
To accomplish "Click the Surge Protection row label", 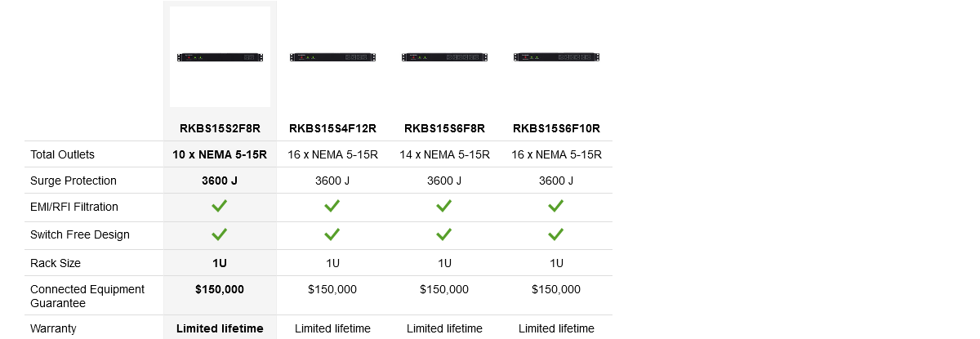I will pyautogui.click(x=73, y=181).
